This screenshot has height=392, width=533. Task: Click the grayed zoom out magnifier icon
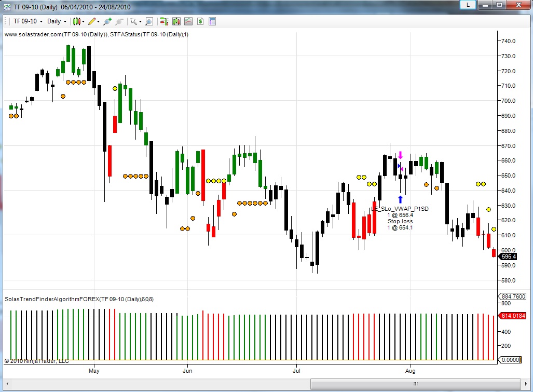pyautogui.click(x=119, y=21)
